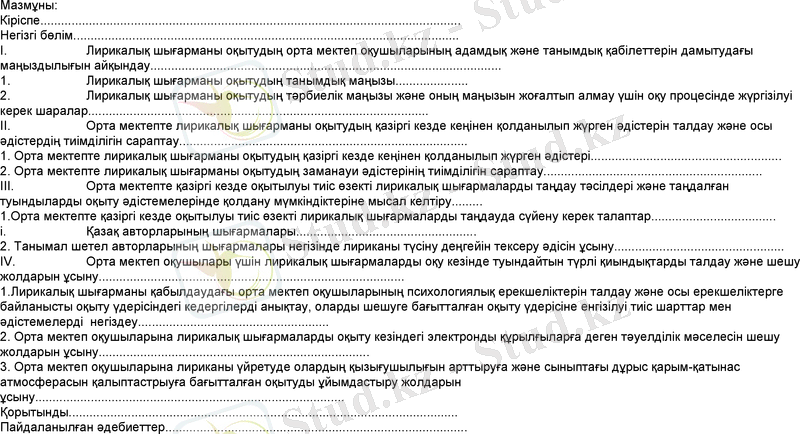Click the 'керек шаралар' line
The image size is (800, 434).
coord(214,111)
